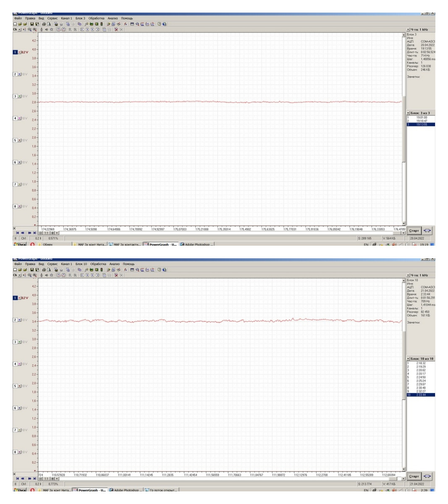This screenshot has height=504, width=448.
Task: Select block row 2:24:50
Action: (x=421, y=377)
